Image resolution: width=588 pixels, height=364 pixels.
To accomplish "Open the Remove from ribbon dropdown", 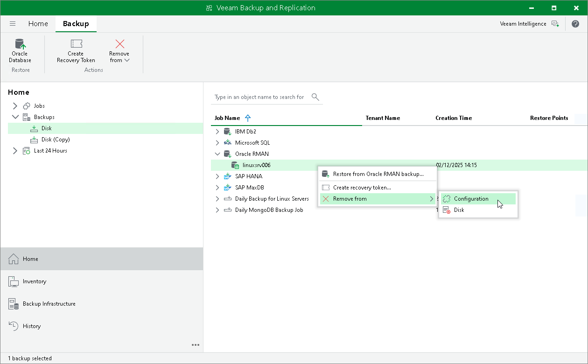I will pyautogui.click(x=119, y=51).
